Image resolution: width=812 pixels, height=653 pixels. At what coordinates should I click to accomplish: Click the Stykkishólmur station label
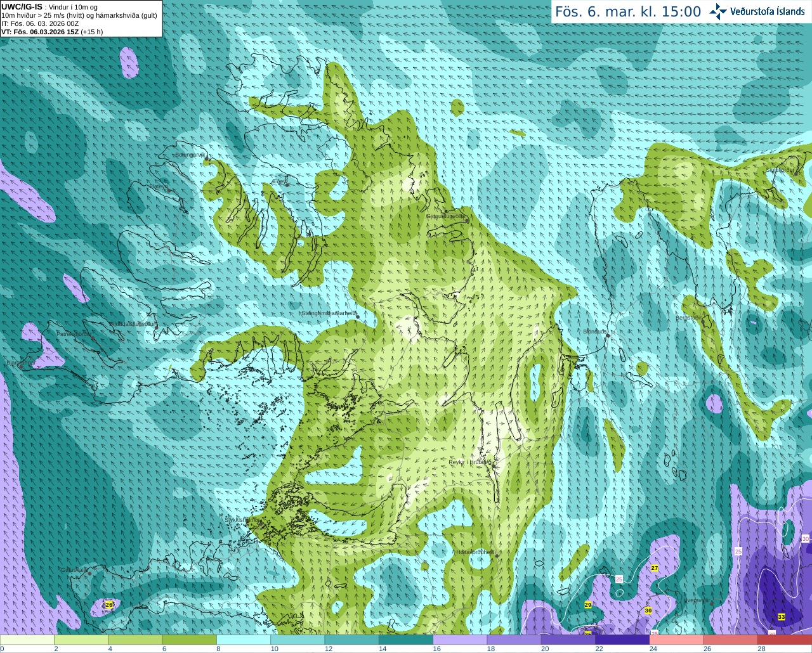coord(241,519)
